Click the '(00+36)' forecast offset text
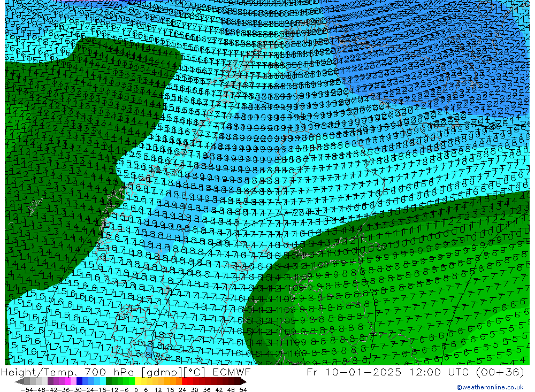The height and width of the screenshot is (392, 535). click(500, 372)
